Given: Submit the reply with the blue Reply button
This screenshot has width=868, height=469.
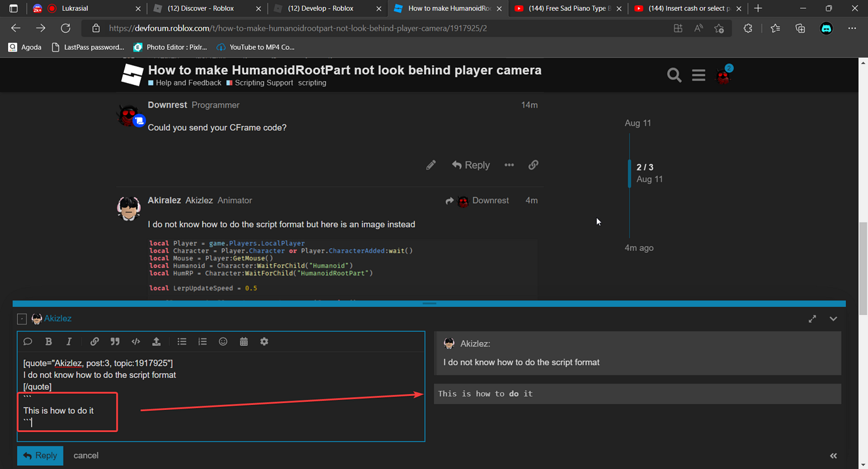Looking at the screenshot, I should (40, 455).
